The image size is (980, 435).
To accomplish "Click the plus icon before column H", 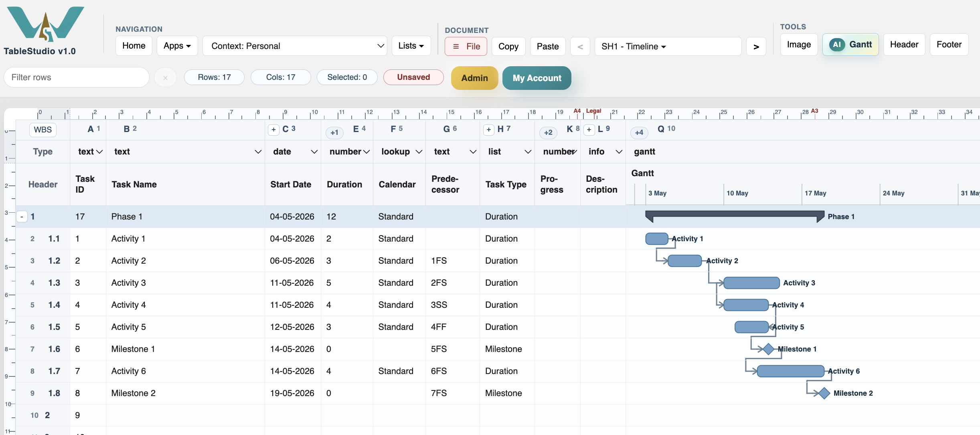I will (x=488, y=130).
